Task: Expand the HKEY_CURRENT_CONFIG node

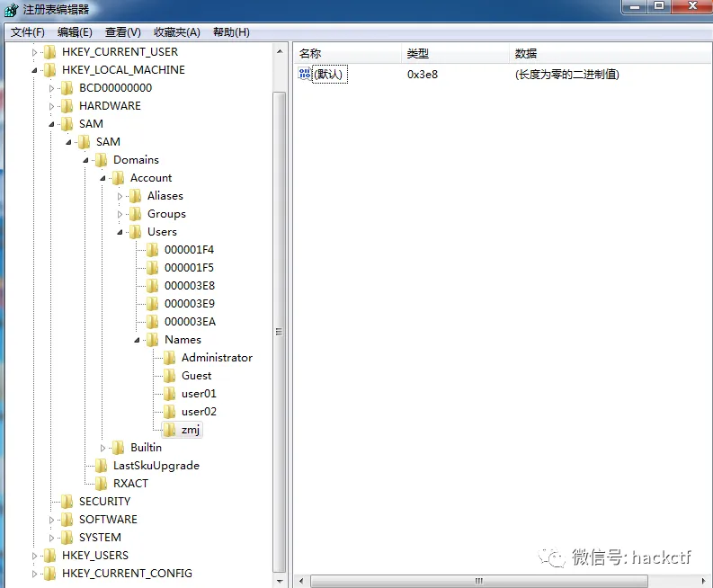Action: (x=34, y=574)
